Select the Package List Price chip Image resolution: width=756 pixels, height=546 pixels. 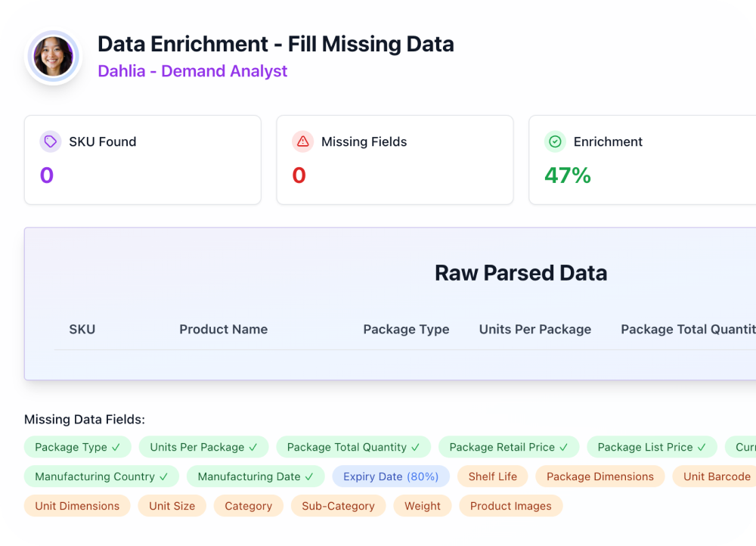coord(652,447)
